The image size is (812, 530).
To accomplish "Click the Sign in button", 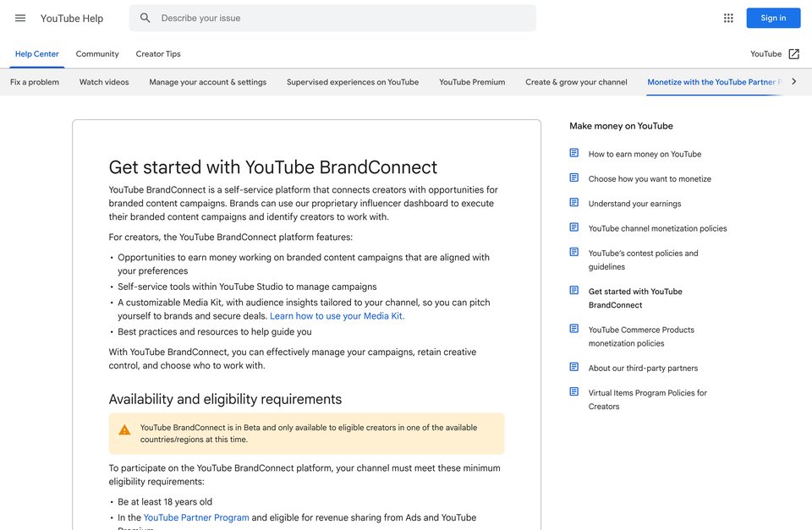I will click(x=773, y=18).
